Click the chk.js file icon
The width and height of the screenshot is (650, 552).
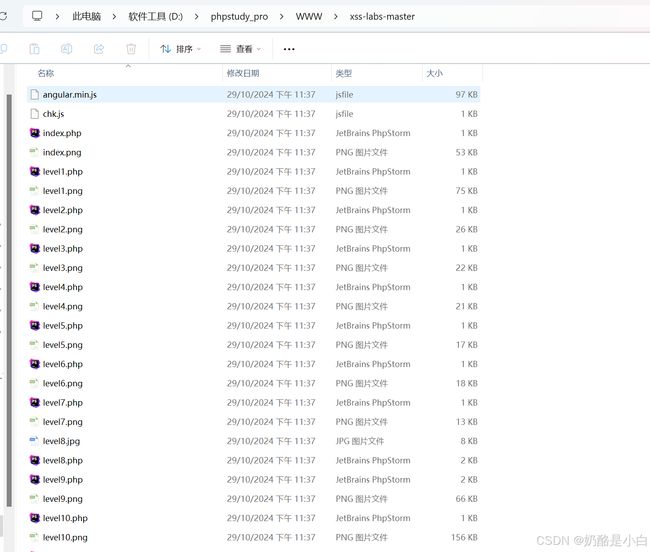(x=35, y=114)
